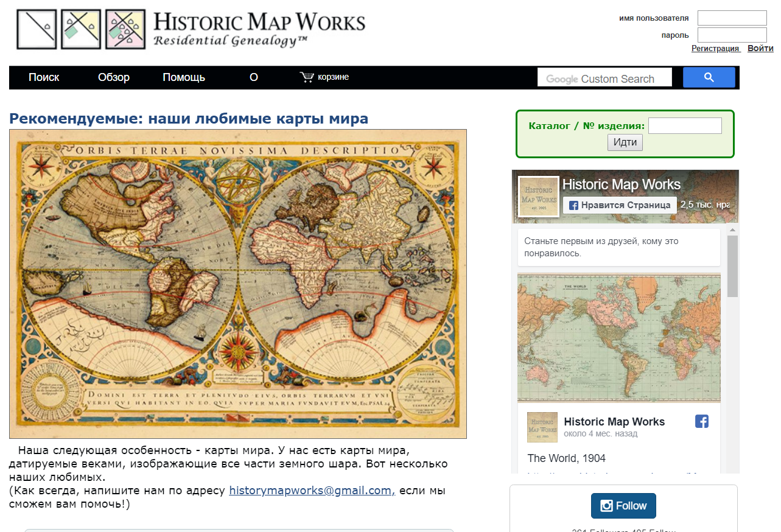Open the "Помощь" menu item
Viewport: 781px width, 532px height.
(x=184, y=77)
